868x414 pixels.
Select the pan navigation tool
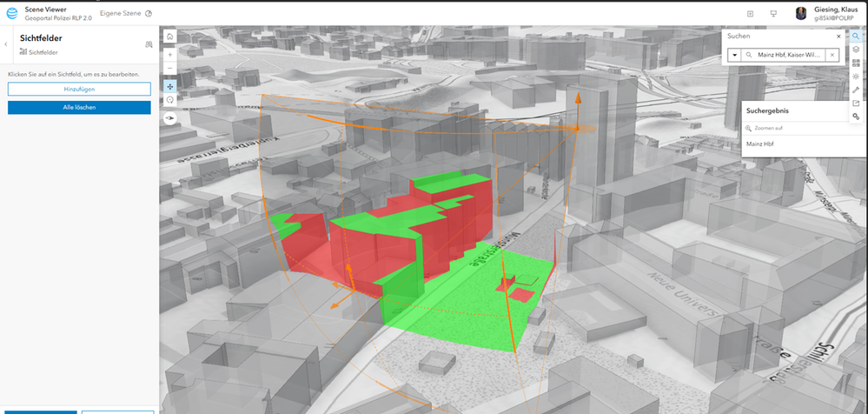(x=170, y=86)
